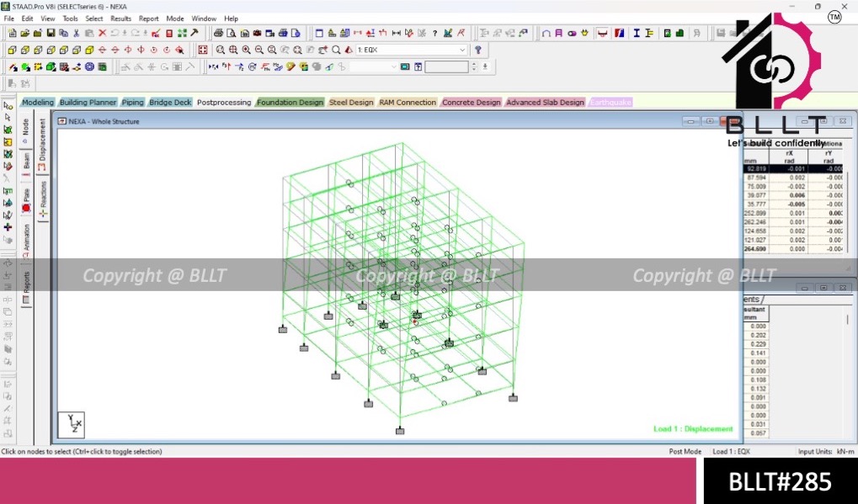Click the Zoom Out magnifier icon
Screen dimensions: 858x504
coord(258,50)
